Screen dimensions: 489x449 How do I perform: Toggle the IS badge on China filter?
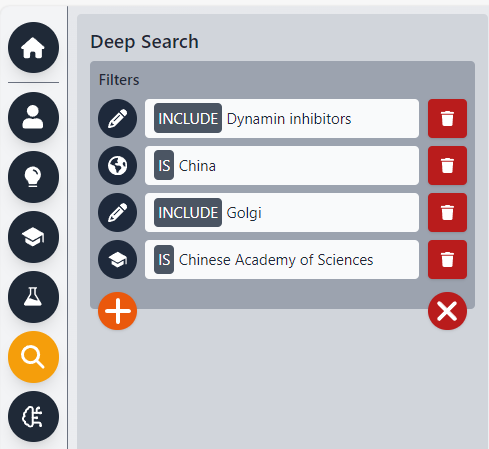pos(164,165)
